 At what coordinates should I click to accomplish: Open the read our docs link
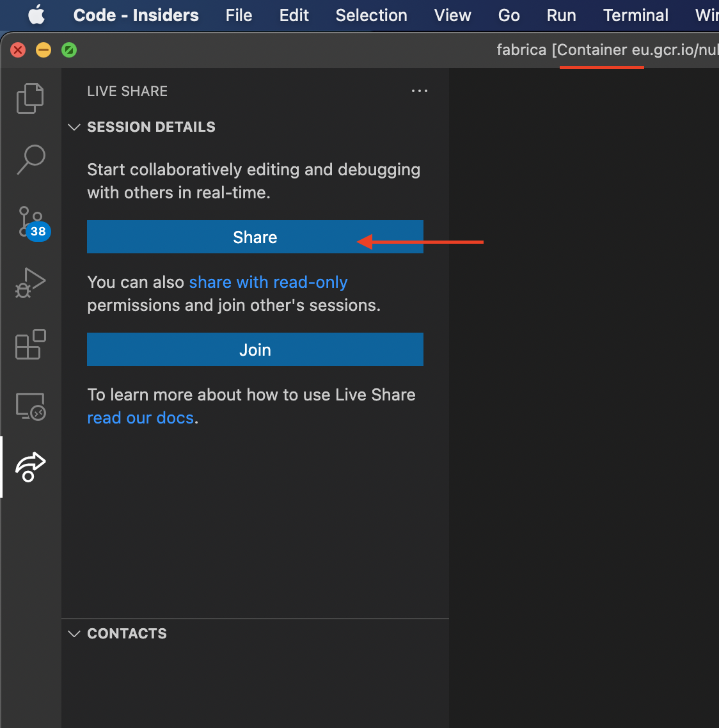click(x=141, y=418)
